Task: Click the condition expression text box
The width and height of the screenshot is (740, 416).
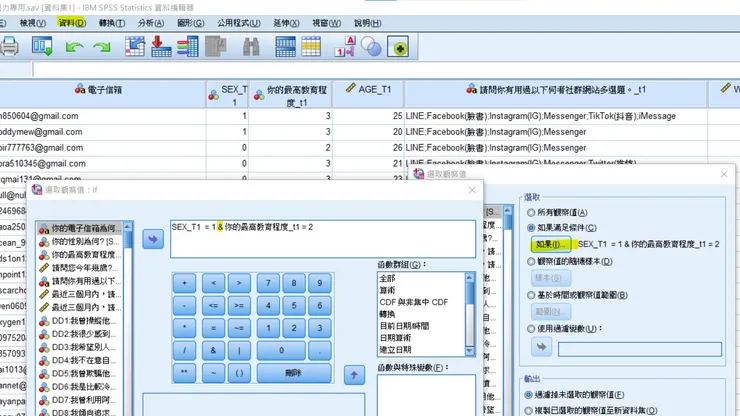Action: click(323, 239)
